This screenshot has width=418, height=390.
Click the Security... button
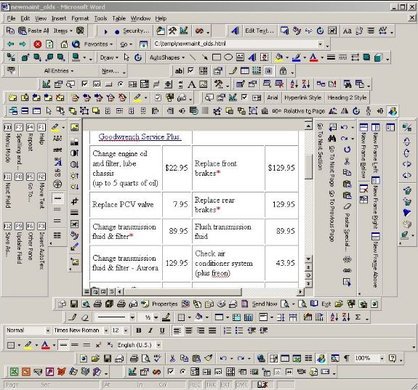tap(132, 31)
